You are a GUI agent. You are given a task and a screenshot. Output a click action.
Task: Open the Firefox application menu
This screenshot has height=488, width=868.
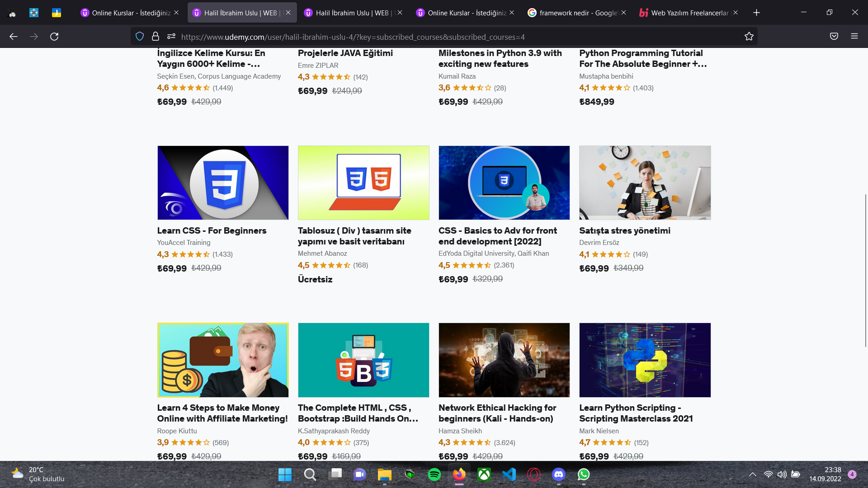tap(854, 37)
